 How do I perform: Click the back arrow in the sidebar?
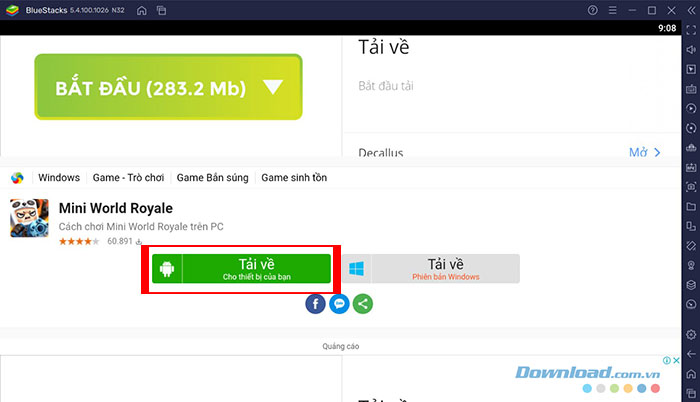691,354
